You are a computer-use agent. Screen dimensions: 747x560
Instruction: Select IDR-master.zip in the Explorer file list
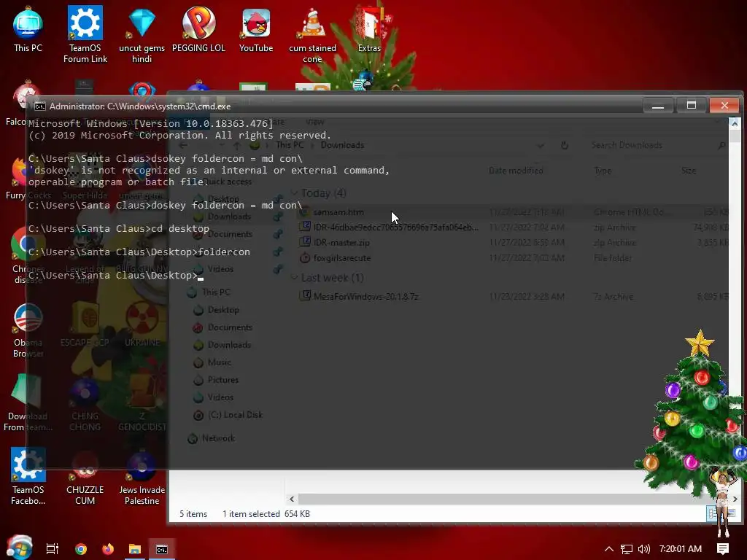tap(341, 242)
